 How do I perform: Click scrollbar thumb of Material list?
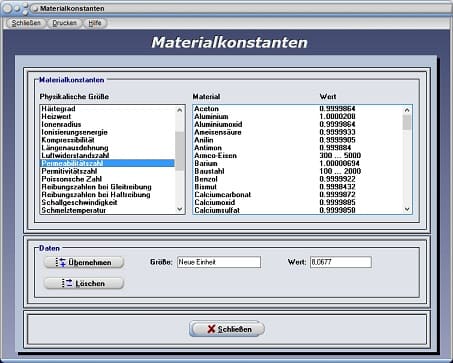click(x=407, y=122)
